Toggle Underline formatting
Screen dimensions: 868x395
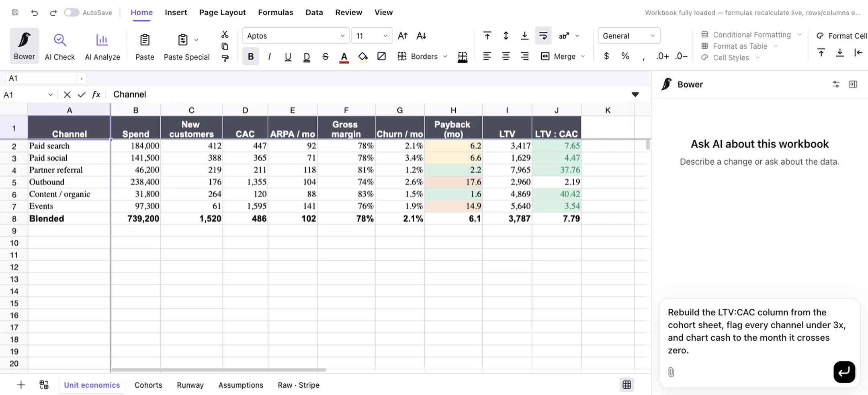(x=288, y=56)
